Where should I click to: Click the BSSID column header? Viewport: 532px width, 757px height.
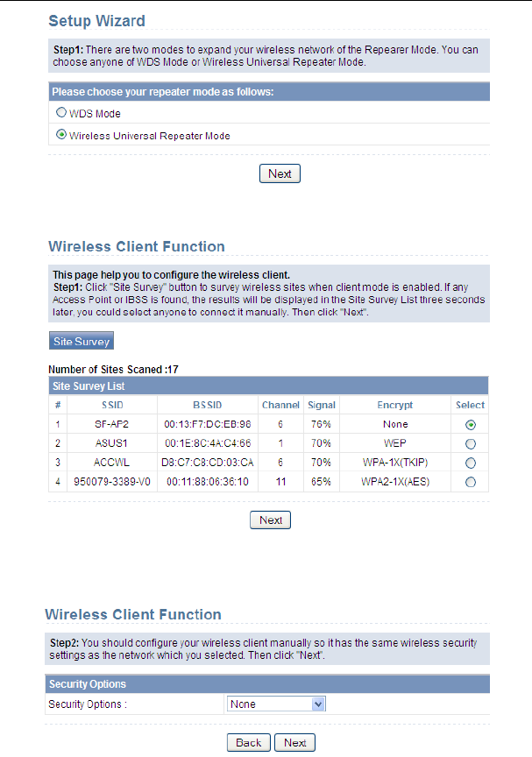(x=208, y=405)
